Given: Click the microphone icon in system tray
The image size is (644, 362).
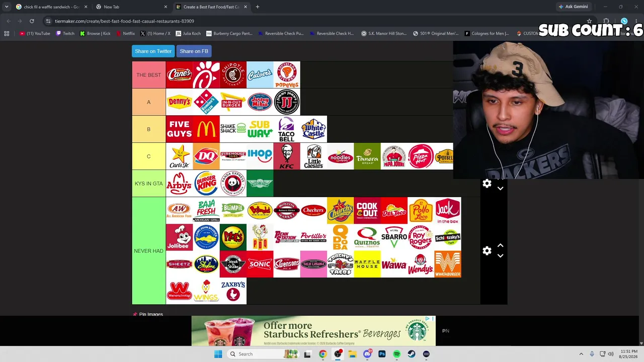Looking at the screenshot, I should point(592,354).
